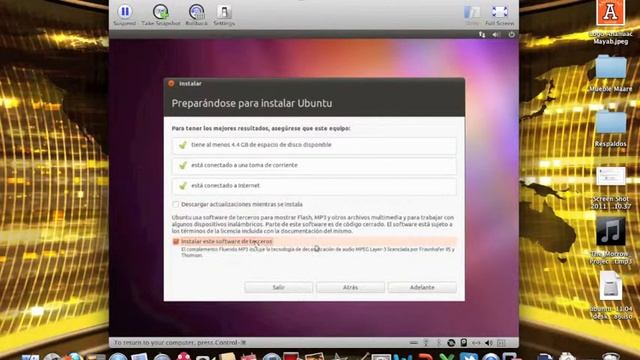Select 'está conectado a una toma de corriente' row
The height and width of the screenshot is (360, 640).
[x=314, y=166]
